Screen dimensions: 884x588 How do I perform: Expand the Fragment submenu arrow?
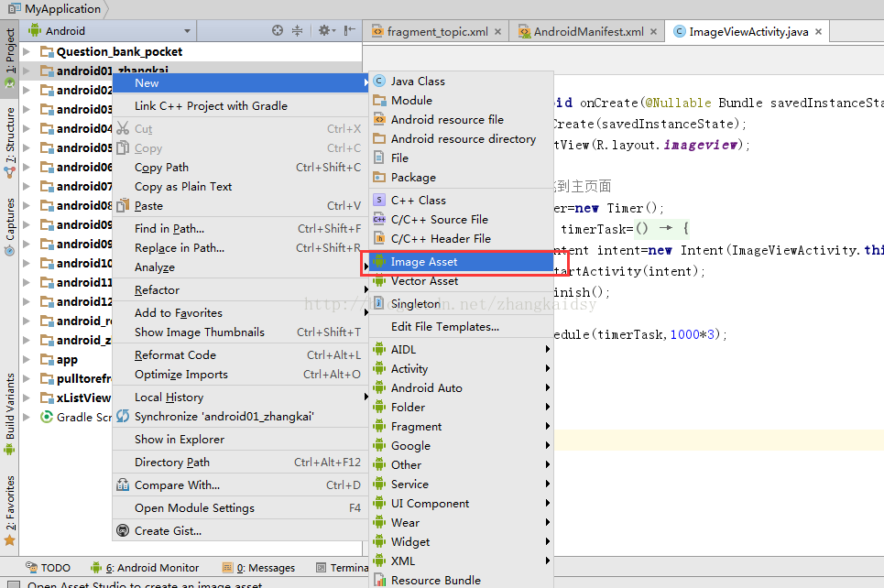tap(547, 426)
